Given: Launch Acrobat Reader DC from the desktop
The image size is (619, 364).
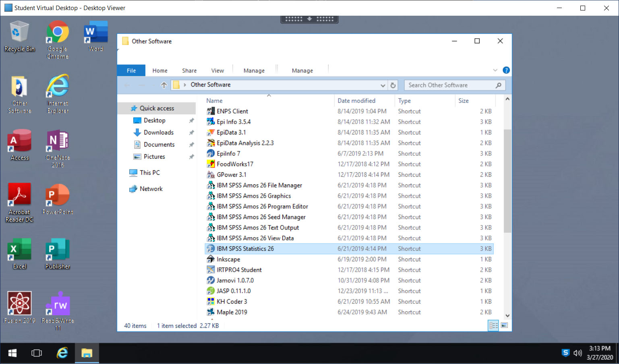Looking at the screenshot, I should 19,203.
